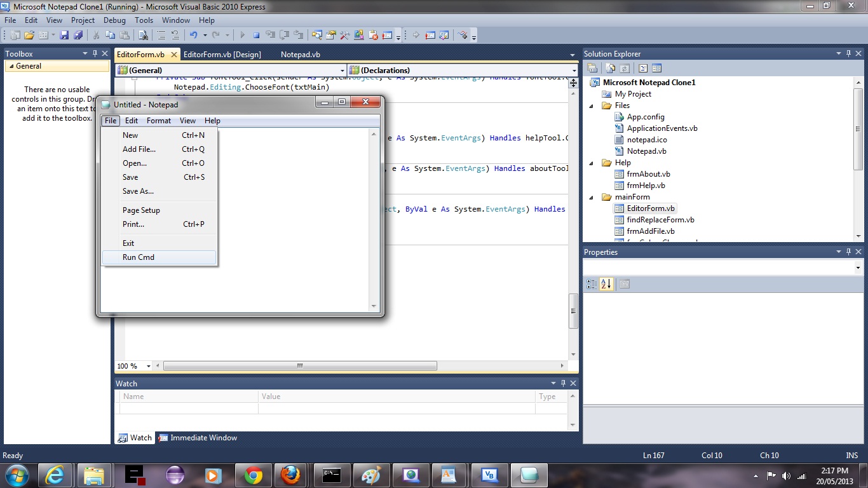Click the New Project toolbar icon

[x=14, y=35]
